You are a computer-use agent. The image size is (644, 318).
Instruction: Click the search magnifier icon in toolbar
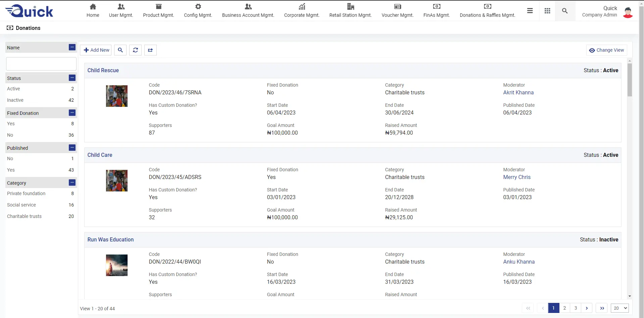[120, 50]
